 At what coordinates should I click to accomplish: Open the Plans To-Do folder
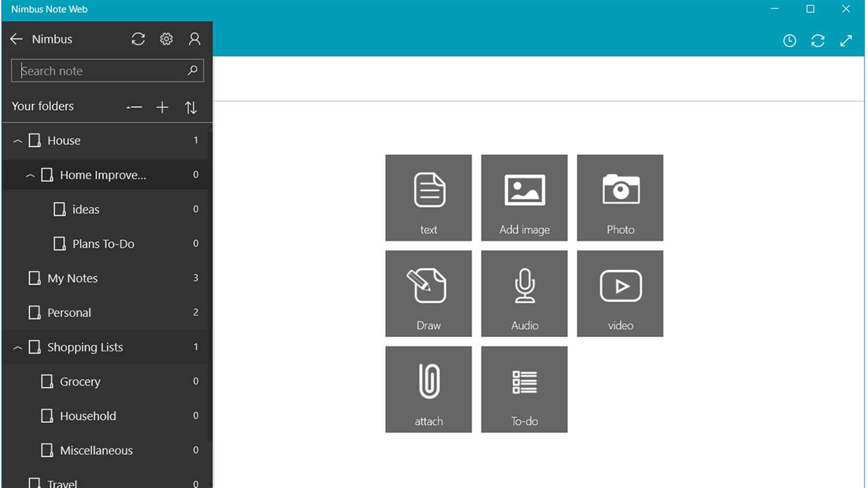105,243
